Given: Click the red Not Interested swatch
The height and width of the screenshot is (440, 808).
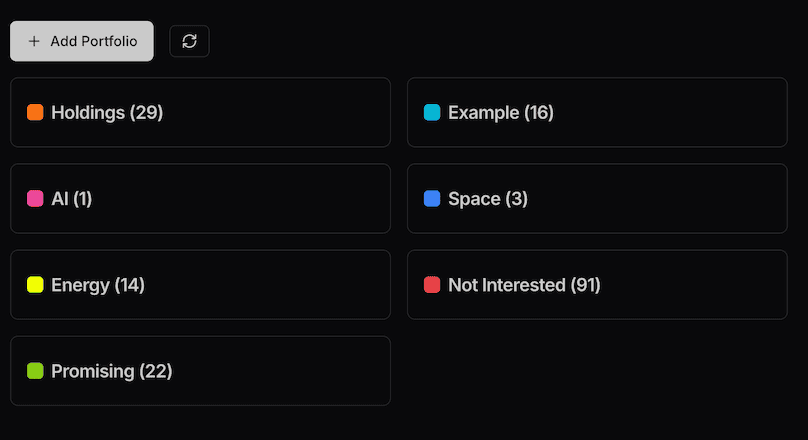Looking at the screenshot, I should click(432, 285).
